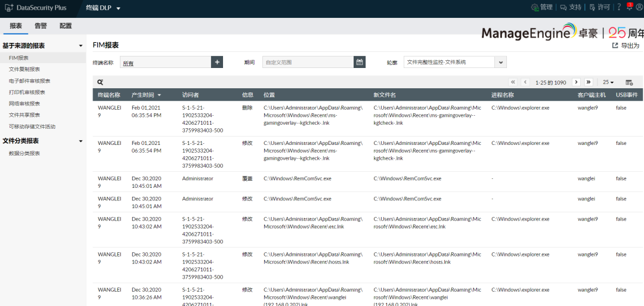The height and width of the screenshot is (306, 644).
Task: Click the help question mark icon
Action: (619, 7)
